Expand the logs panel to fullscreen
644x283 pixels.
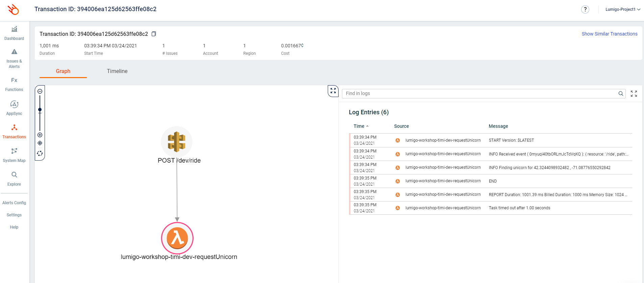(x=634, y=94)
